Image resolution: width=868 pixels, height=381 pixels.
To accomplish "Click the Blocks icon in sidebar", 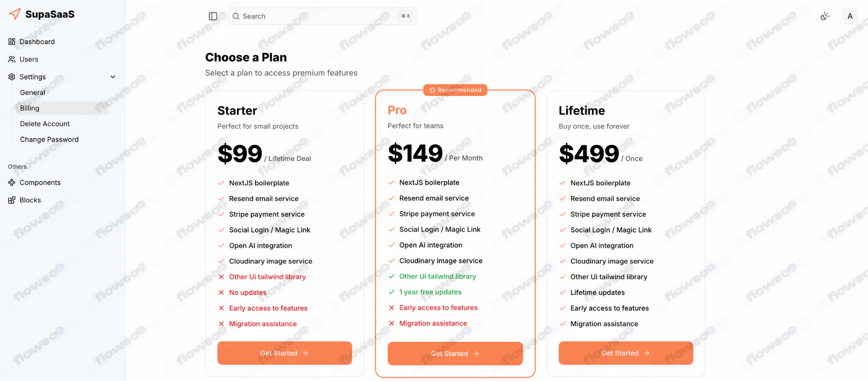I will pos(12,200).
